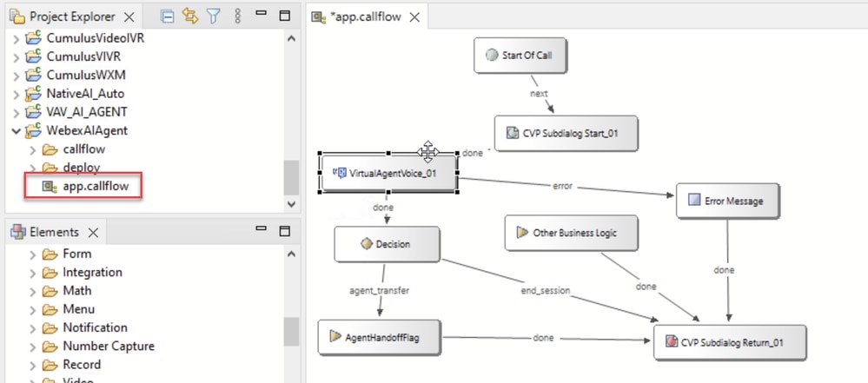
Task: Select the Math folder in Elements
Action: (77, 291)
